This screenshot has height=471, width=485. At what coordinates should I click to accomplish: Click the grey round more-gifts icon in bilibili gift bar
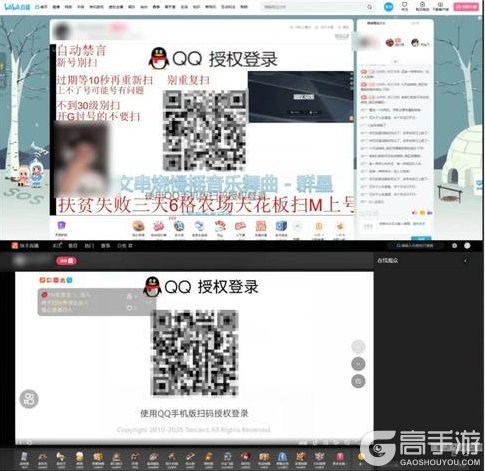click(297, 227)
